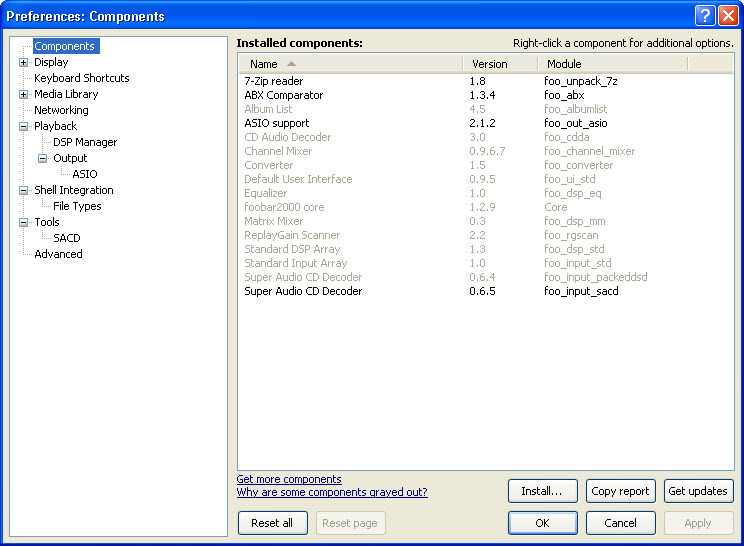
Task: Select the Album List component
Action: coord(485,109)
